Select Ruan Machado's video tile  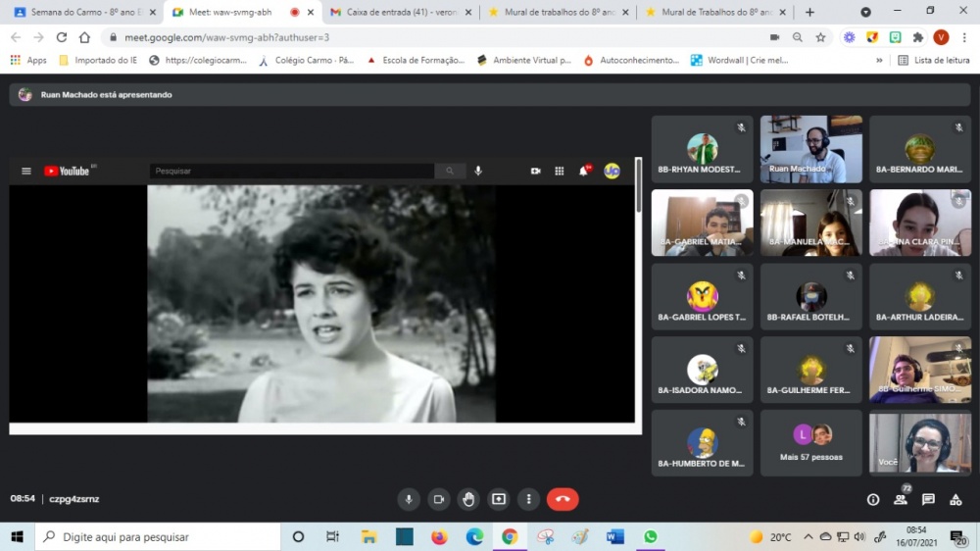pos(811,149)
